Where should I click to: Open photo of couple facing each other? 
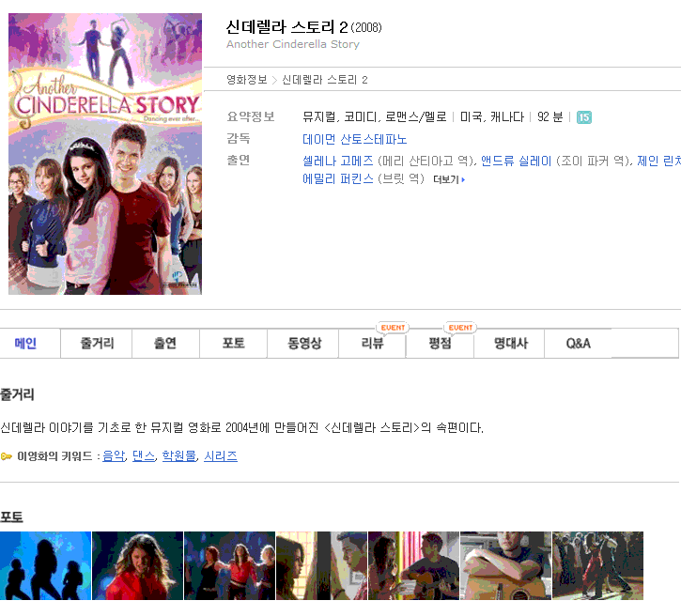[x=322, y=565]
